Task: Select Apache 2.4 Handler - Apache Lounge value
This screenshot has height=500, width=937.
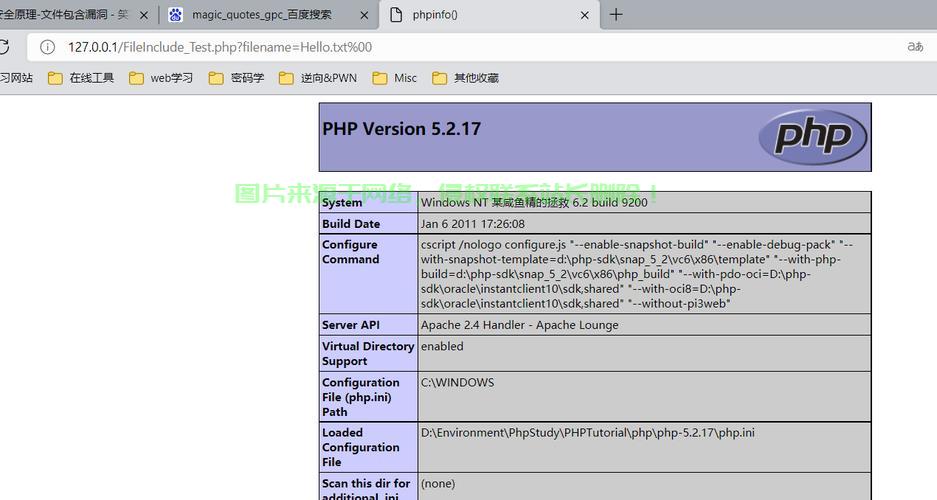Action: coord(519,325)
